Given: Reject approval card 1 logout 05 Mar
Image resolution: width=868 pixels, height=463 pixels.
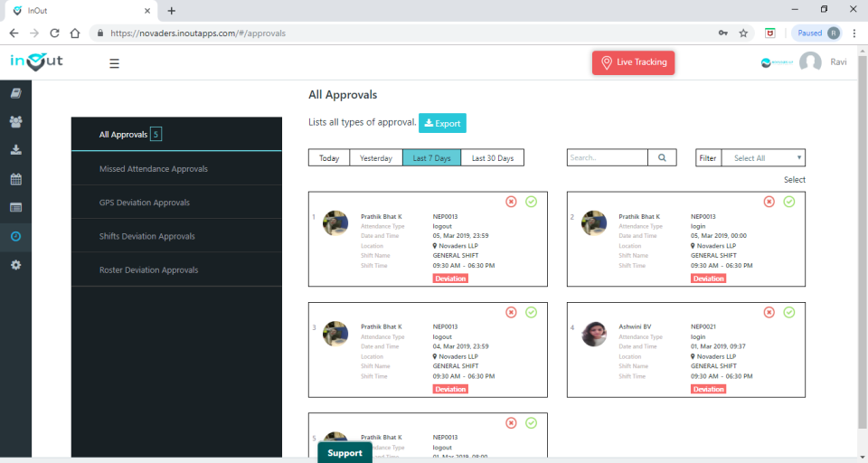Looking at the screenshot, I should click(x=511, y=202).
